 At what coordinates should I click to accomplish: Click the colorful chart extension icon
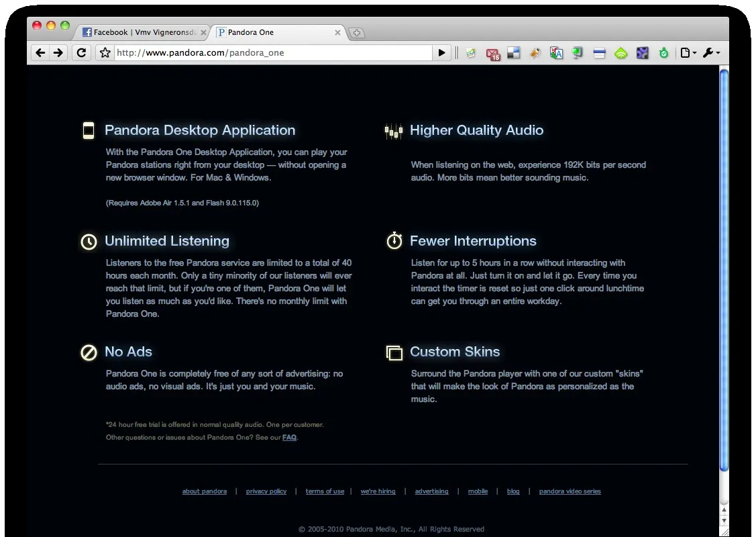click(471, 52)
